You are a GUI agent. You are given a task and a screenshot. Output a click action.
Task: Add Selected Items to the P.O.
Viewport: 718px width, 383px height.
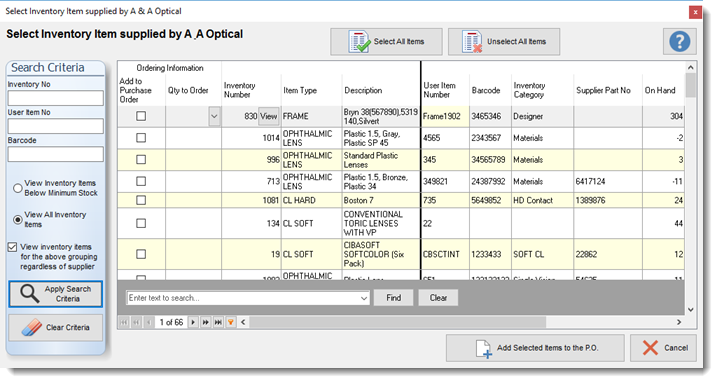(535, 348)
